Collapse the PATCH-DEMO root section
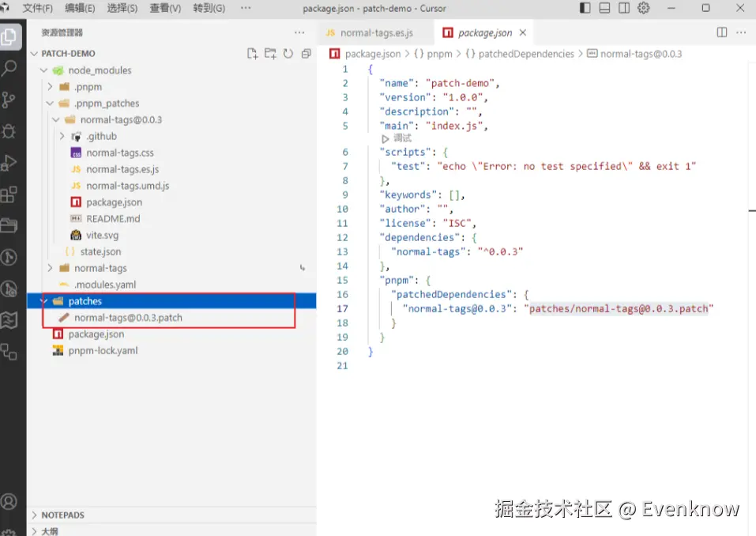 (x=34, y=54)
